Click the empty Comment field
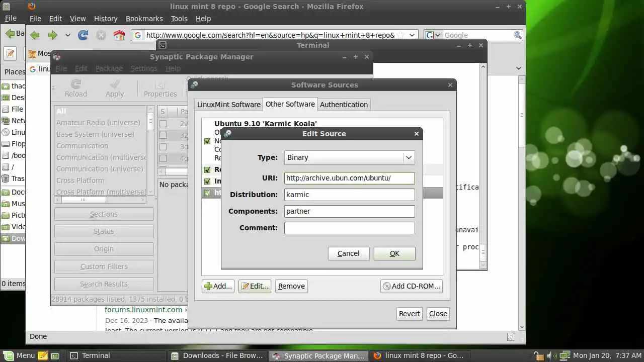 (349, 228)
